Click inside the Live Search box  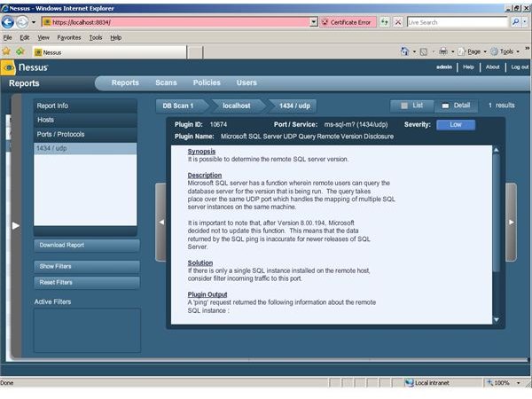[457, 22]
